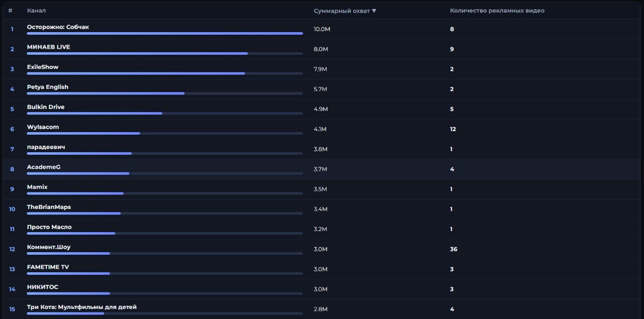
Task: Open the НИКИТОС channel
Action: pyautogui.click(x=42, y=287)
